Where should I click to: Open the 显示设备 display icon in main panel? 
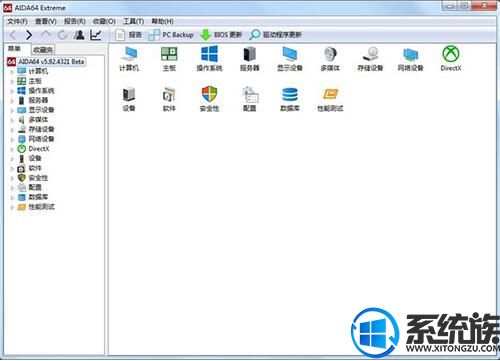tap(290, 59)
